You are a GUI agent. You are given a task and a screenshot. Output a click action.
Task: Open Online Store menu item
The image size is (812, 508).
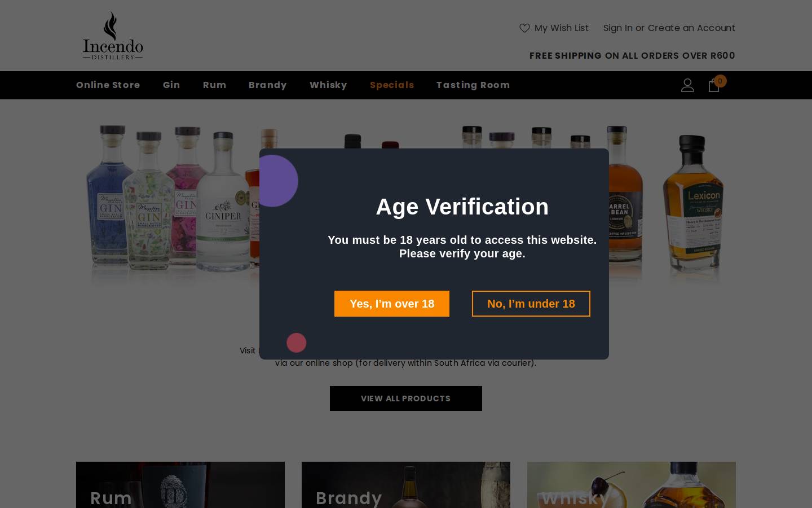108,85
